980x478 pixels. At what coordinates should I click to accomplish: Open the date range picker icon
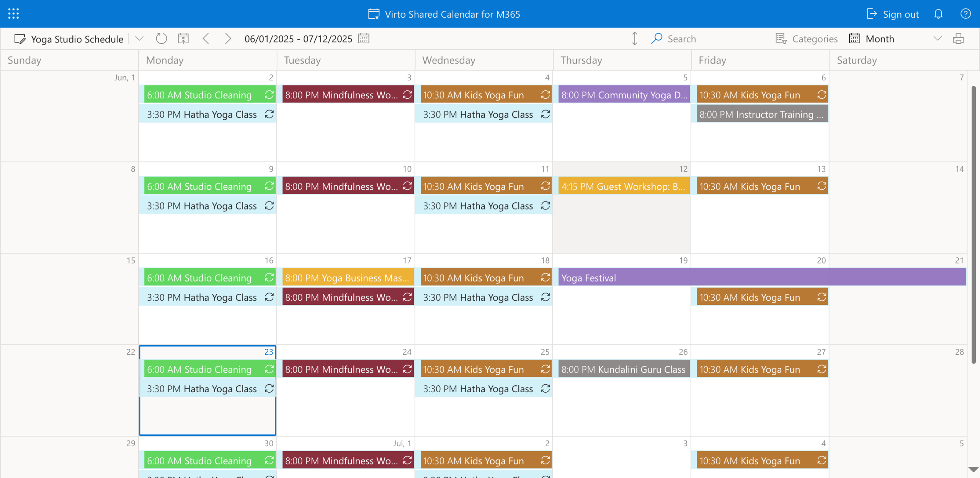(x=363, y=39)
